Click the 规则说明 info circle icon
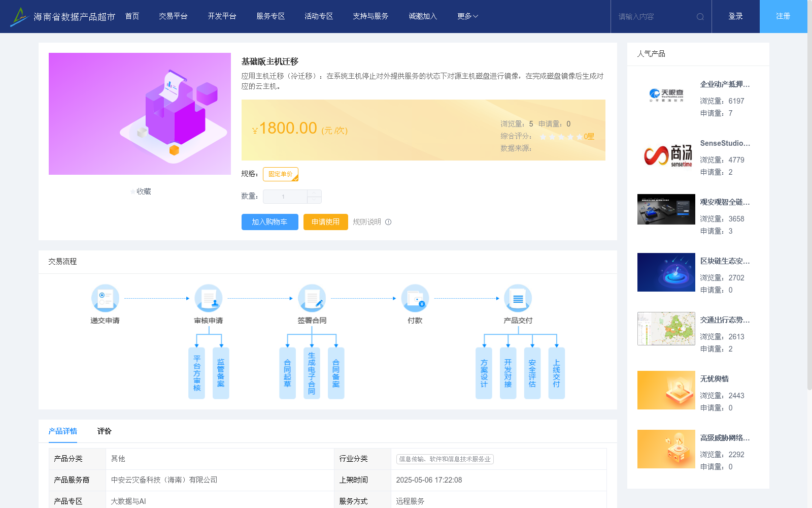The height and width of the screenshot is (508, 812). click(388, 222)
